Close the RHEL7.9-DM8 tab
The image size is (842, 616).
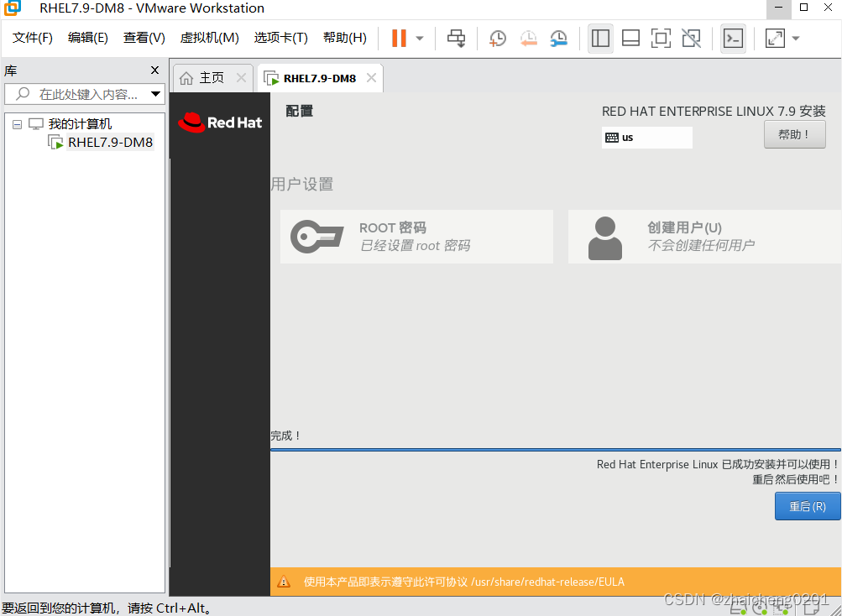[371, 78]
